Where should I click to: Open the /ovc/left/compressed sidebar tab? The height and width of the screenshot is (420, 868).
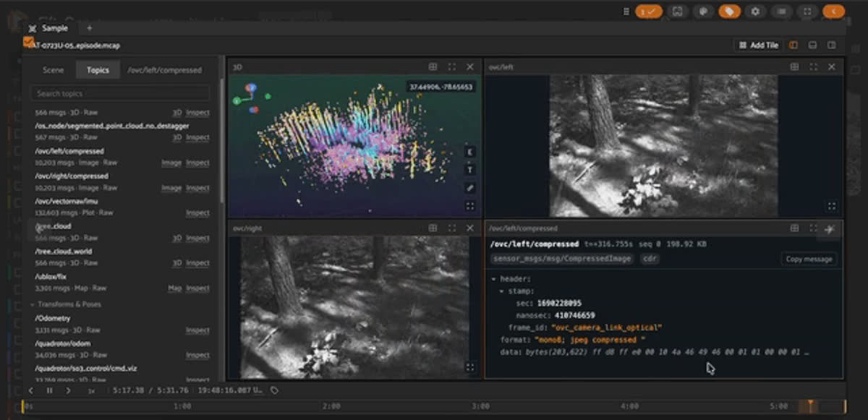click(x=165, y=70)
